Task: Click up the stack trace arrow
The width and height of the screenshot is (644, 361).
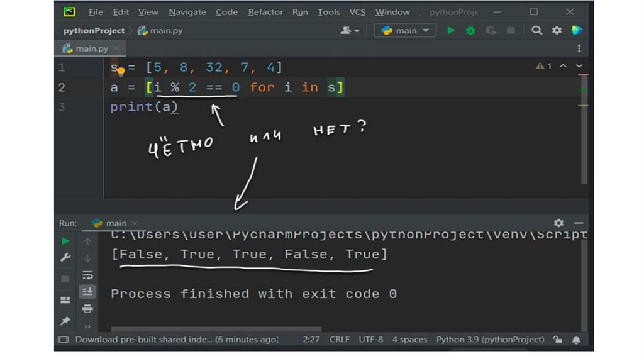Action: (x=87, y=242)
